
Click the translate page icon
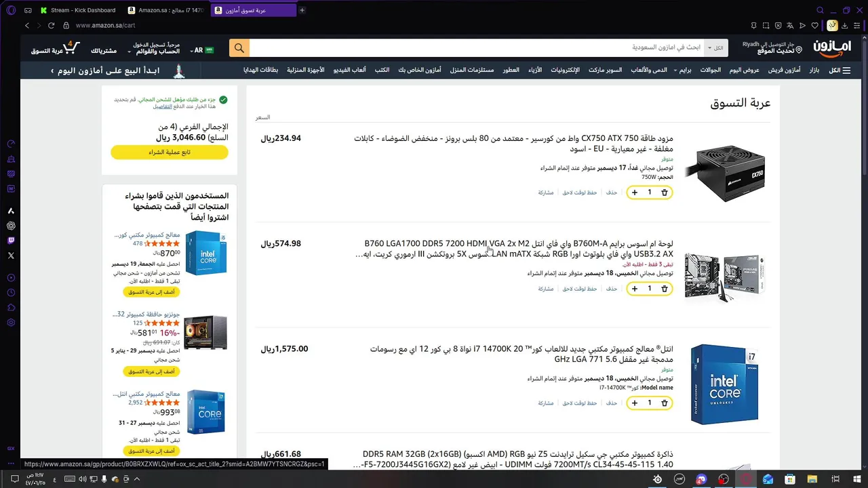789,25
